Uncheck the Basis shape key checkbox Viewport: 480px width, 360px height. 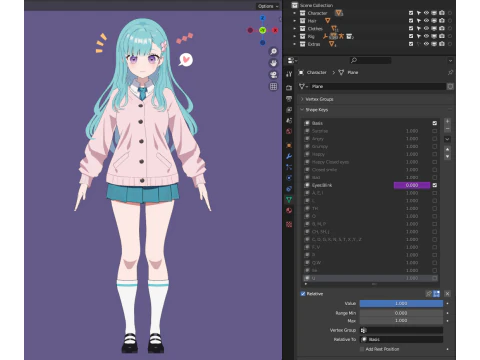435,123
